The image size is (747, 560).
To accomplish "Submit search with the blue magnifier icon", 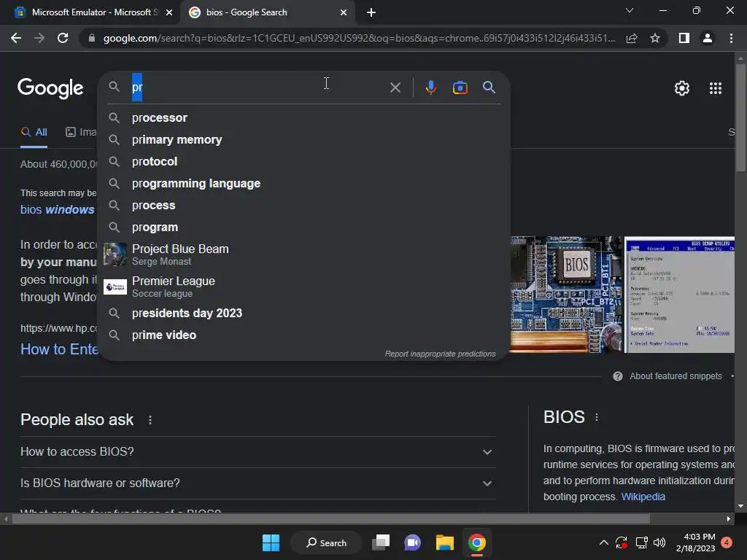I will (489, 87).
